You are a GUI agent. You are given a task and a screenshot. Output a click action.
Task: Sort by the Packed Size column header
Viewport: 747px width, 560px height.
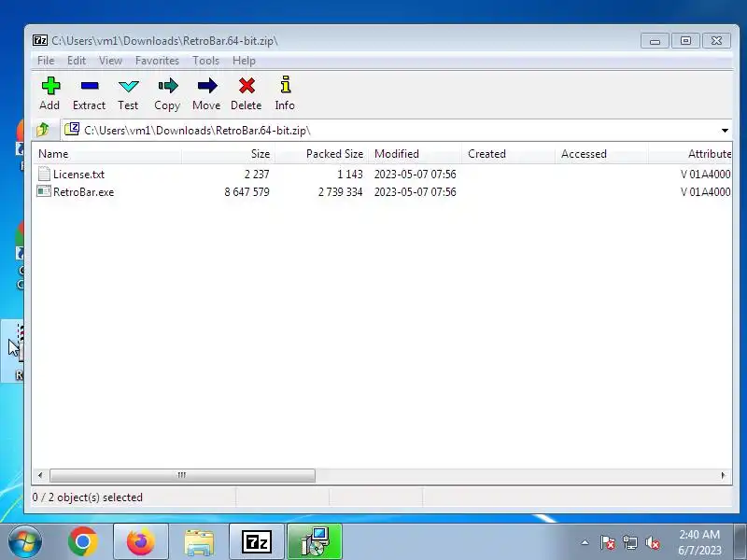tap(321, 154)
